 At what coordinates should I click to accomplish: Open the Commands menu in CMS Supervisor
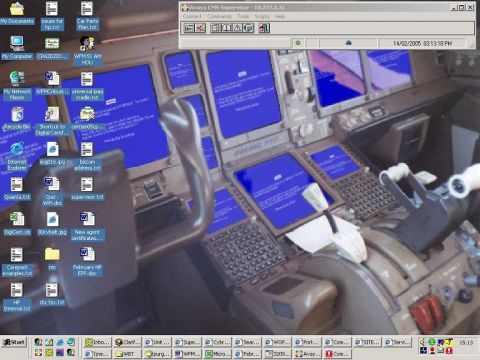coord(219,16)
